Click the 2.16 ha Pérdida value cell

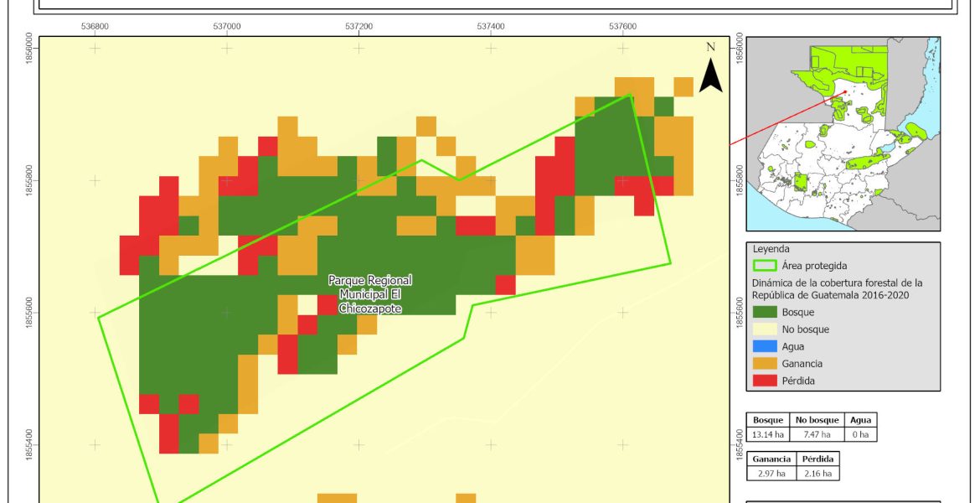pyautogui.click(x=817, y=474)
